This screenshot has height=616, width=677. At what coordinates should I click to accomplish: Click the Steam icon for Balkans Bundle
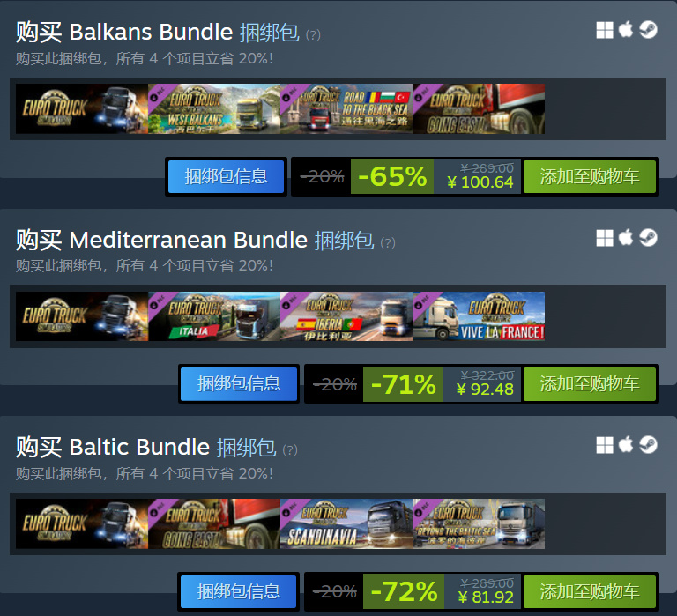(x=648, y=30)
